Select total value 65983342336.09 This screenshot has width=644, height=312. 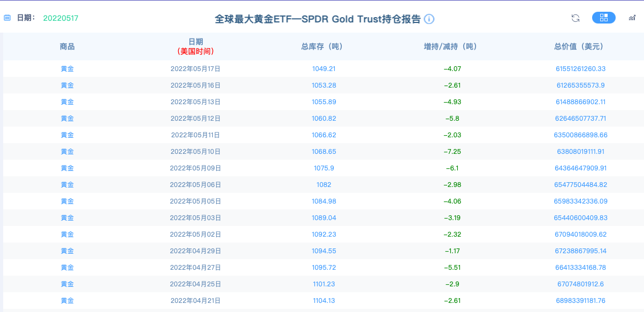(x=580, y=201)
